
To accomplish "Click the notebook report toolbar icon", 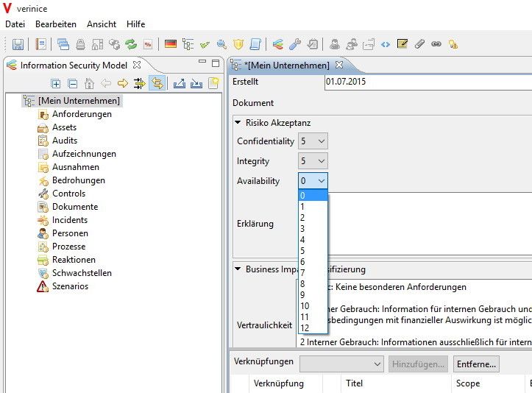I will (x=41, y=44).
